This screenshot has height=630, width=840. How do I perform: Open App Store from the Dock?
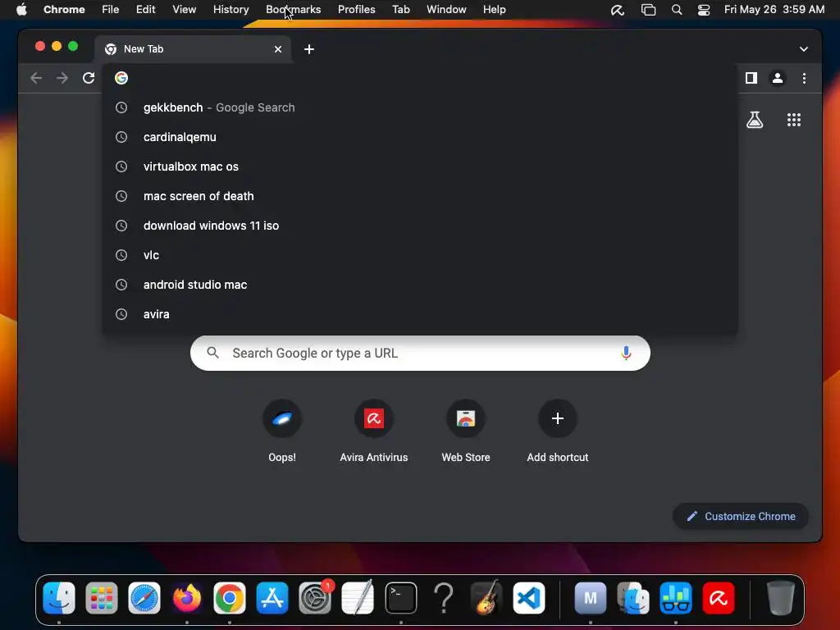point(272,598)
